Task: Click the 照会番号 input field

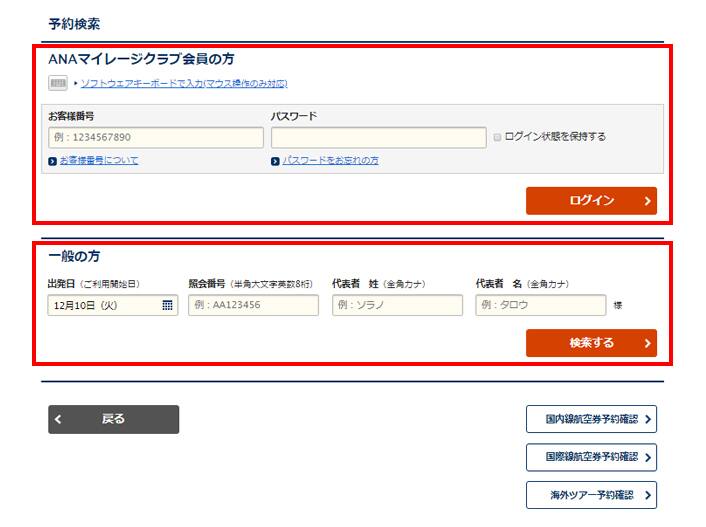Action: pos(253,305)
